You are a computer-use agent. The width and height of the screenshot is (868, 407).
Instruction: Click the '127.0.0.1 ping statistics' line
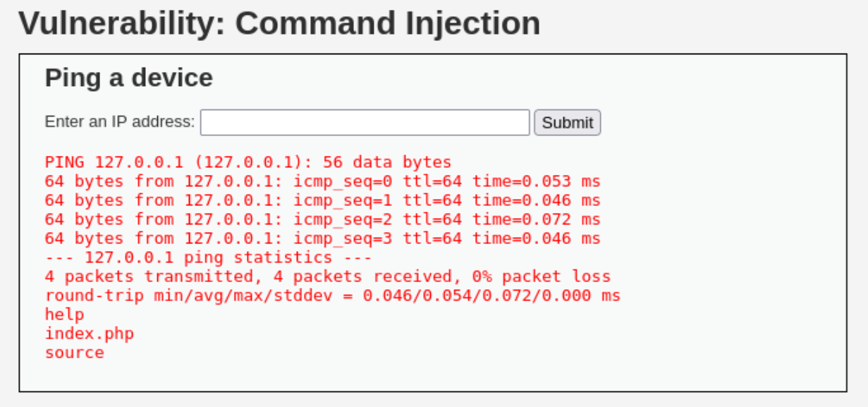[209, 257]
